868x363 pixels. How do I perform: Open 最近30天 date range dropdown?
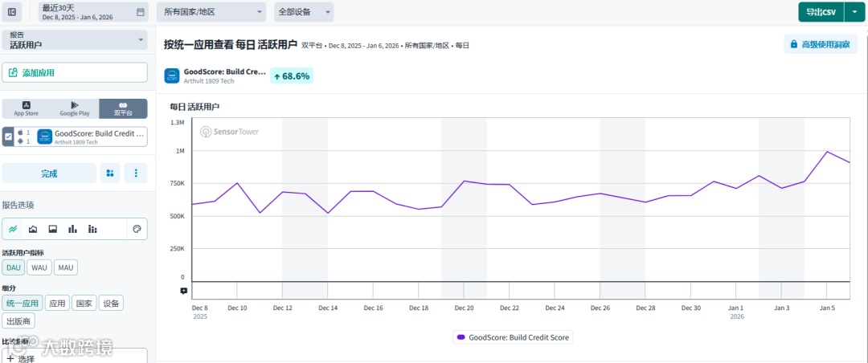coord(93,11)
